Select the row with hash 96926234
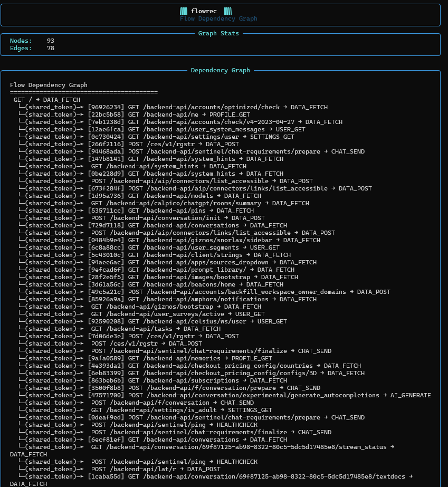 (174, 107)
